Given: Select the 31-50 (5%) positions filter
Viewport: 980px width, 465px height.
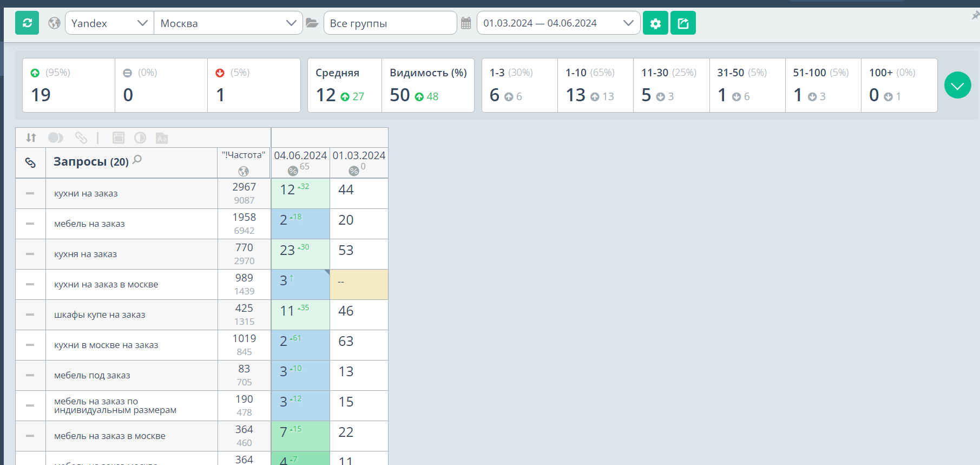Looking at the screenshot, I should click(747, 85).
